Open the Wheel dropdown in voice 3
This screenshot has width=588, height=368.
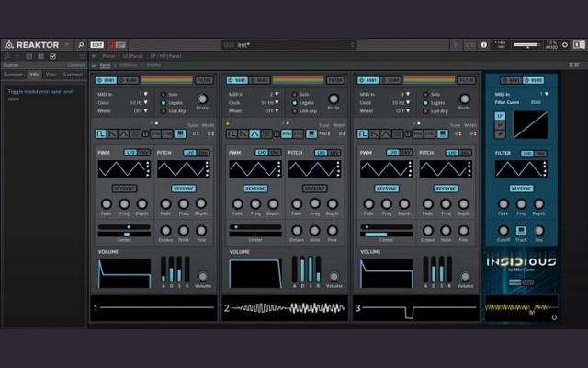[x=403, y=110]
